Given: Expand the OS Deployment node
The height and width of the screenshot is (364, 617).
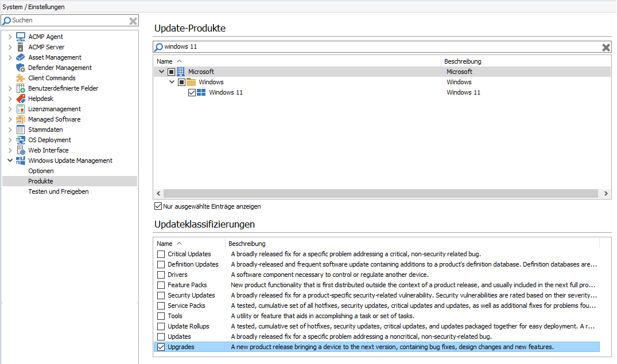Looking at the screenshot, I should click(x=10, y=140).
